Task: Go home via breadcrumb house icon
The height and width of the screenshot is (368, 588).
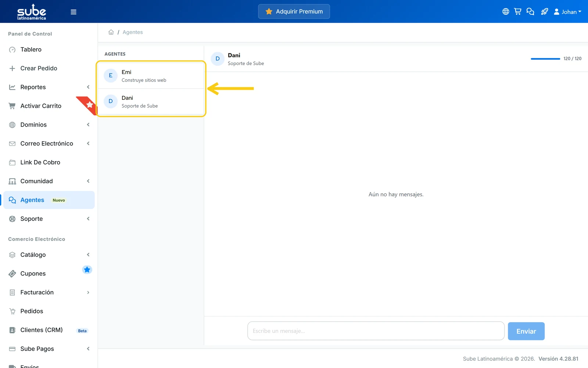Action: [111, 32]
